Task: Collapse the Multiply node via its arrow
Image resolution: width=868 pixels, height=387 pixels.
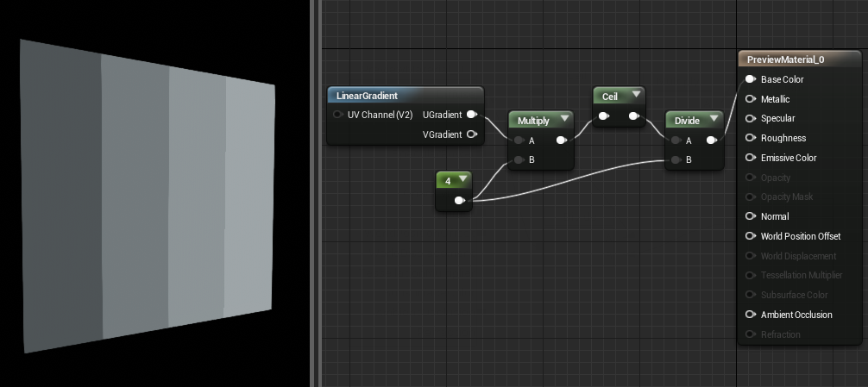Action: pyautogui.click(x=564, y=118)
